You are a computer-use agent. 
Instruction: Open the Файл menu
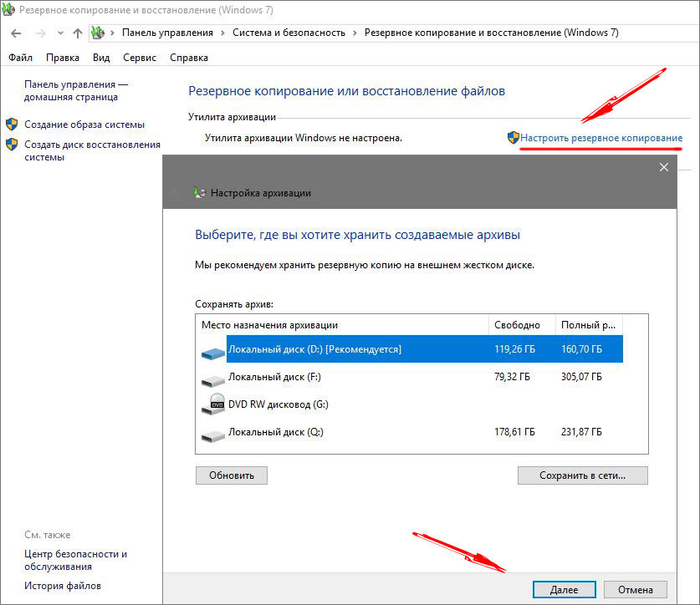pos(20,58)
